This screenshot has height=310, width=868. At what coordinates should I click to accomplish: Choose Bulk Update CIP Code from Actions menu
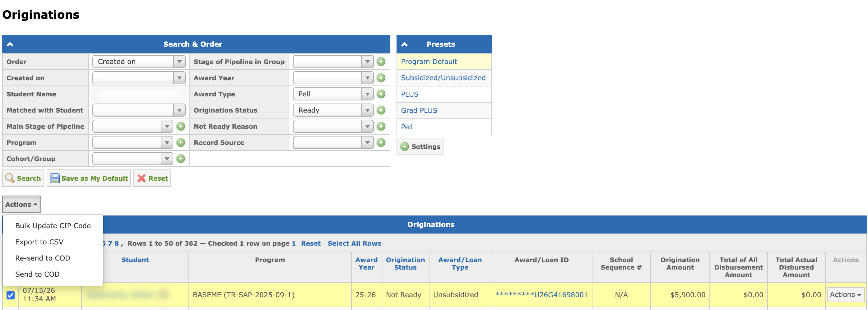(53, 226)
